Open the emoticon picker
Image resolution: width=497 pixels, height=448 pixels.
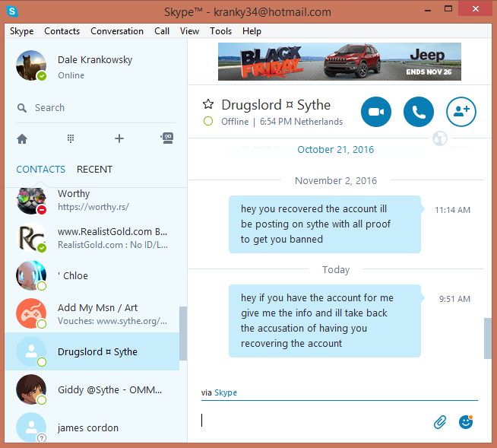click(x=466, y=422)
